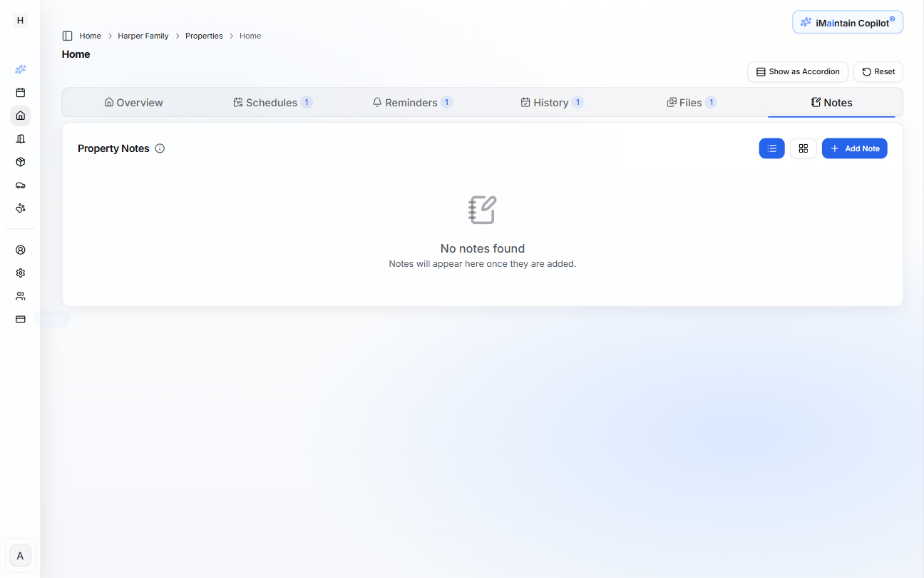The image size is (924, 578).
Task: Switch to the Schedules tab
Action: (x=272, y=102)
